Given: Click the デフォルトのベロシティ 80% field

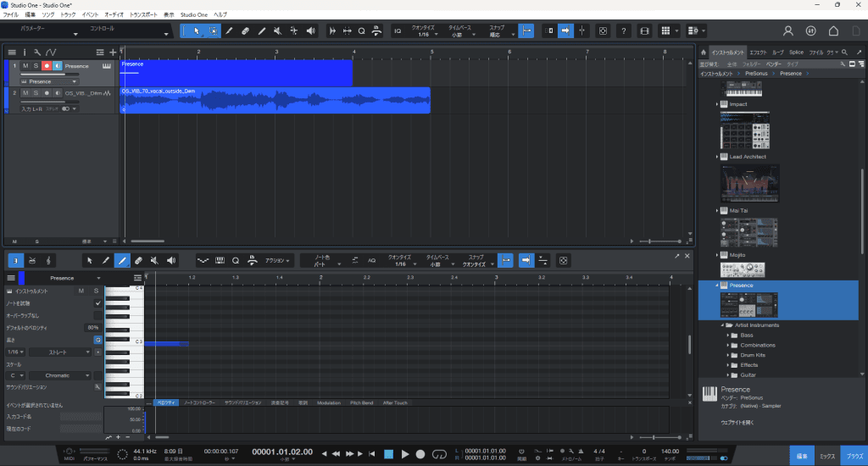Looking at the screenshot, I should click(x=92, y=328).
